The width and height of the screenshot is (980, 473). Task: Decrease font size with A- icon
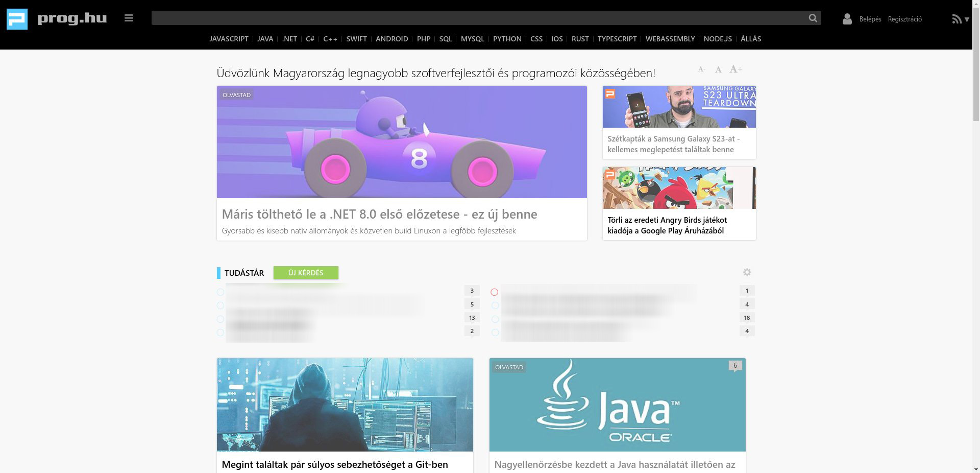pos(702,69)
